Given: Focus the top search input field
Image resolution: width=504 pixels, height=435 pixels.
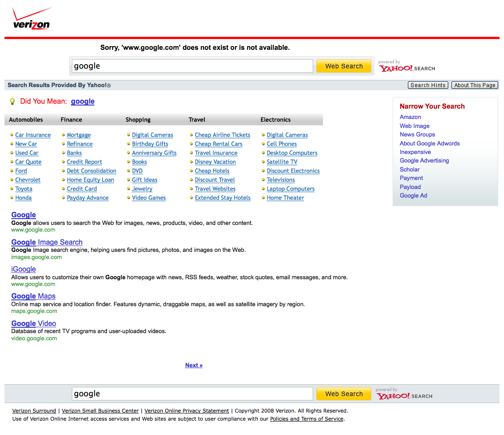Looking at the screenshot, I should (x=192, y=66).
